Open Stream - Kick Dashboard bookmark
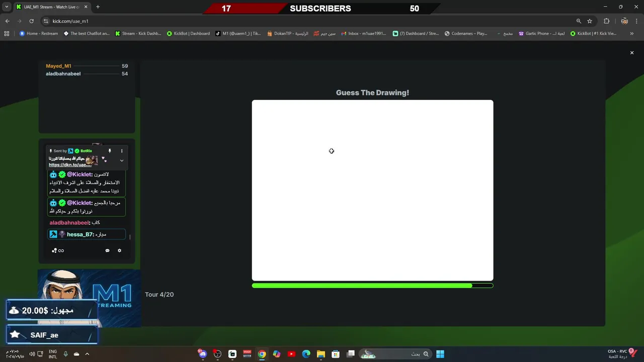The image size is (644, 362). click(x=138, y=34)
